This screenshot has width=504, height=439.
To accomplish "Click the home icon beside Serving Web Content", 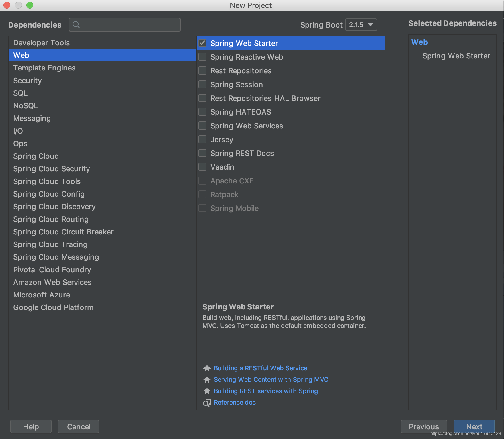I will (x=207, y=380).
